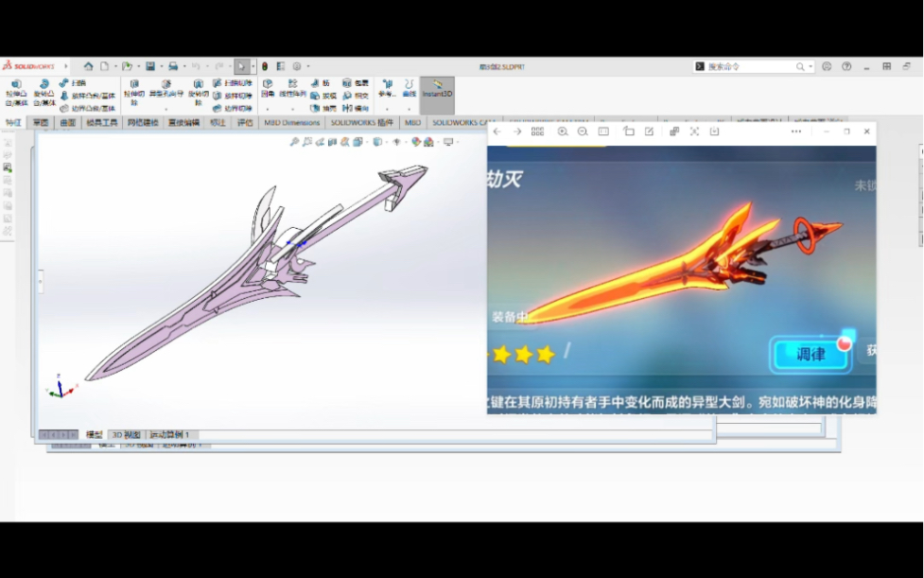Click Zoom to Fit in the view toolbar

[295, 142]
